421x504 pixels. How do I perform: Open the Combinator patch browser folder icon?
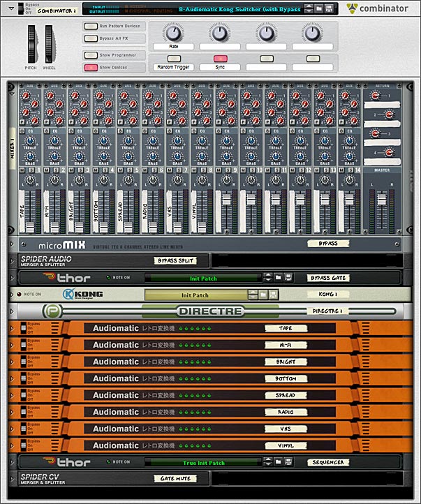coord(319,8)
